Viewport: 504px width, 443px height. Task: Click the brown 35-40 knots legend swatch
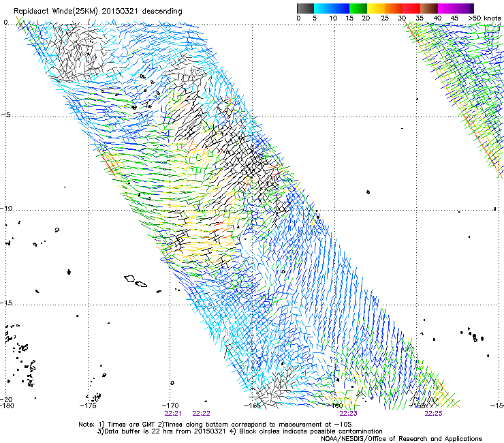click(429, 8)
